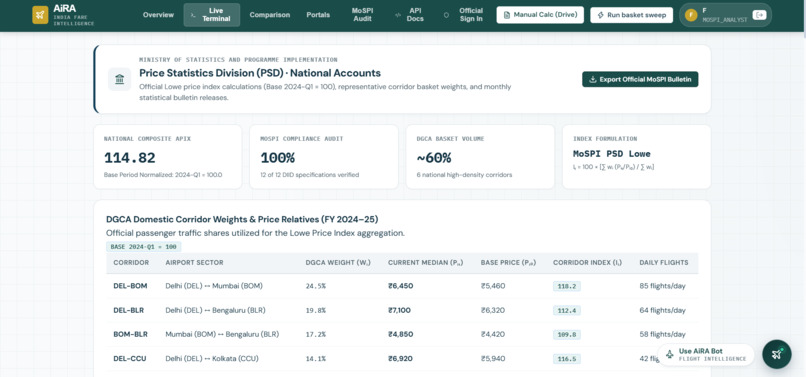
Task: Click the ₹6,450 current median value
Action: (x=400, y=286)
